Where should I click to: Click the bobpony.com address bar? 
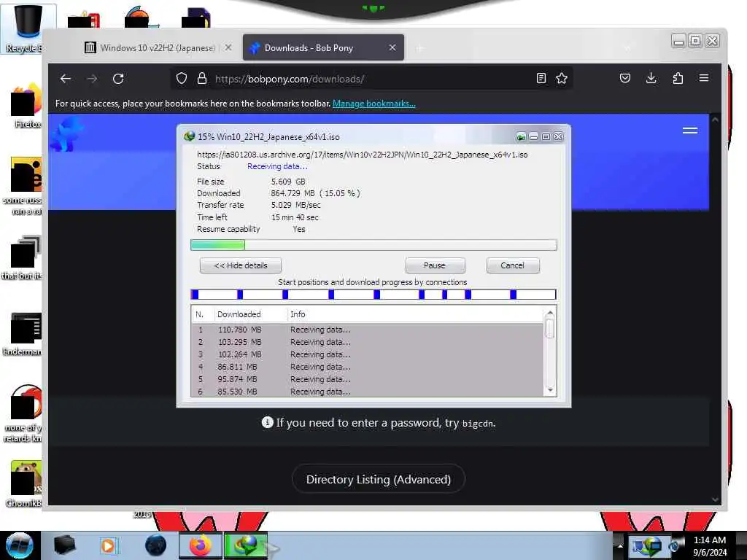pyautogui.click(x=371, y=79)
